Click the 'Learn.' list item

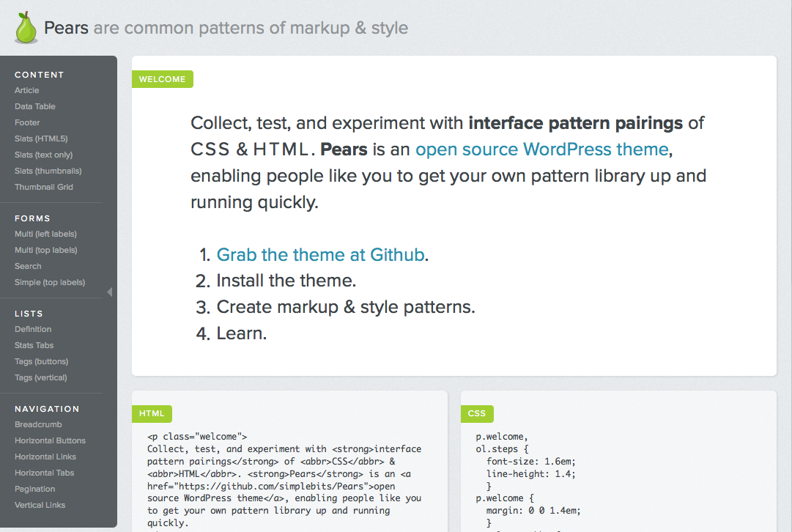point(242,333)
